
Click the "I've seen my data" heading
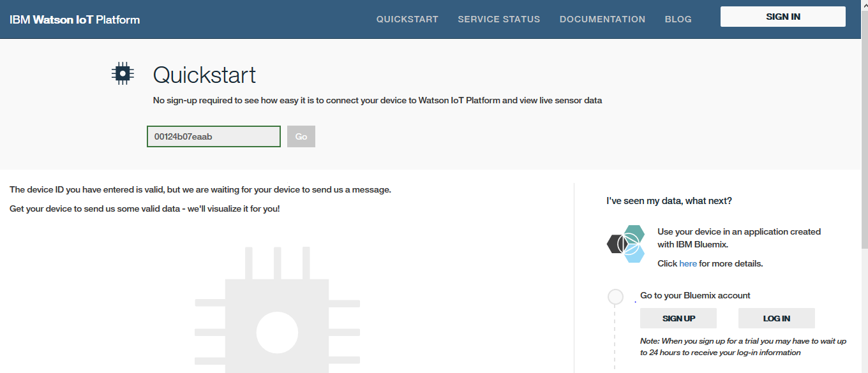[669, 201]
